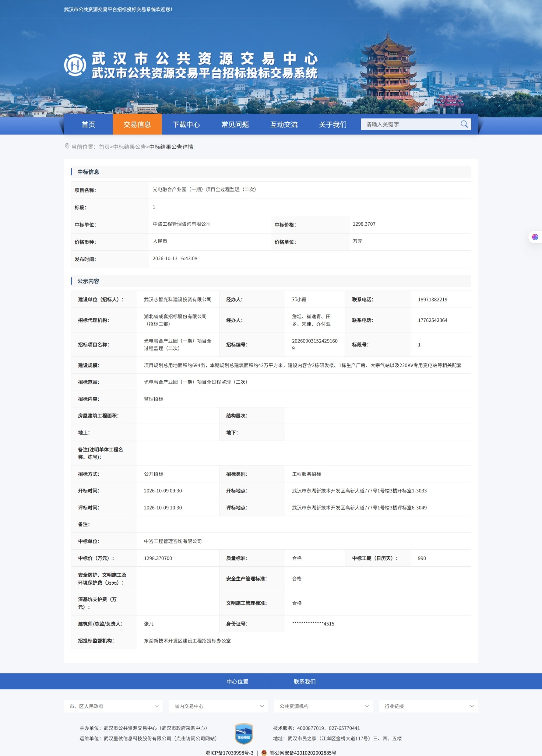
Task: Select the 交易信息 navigation tab
Action: coord(137,124)
